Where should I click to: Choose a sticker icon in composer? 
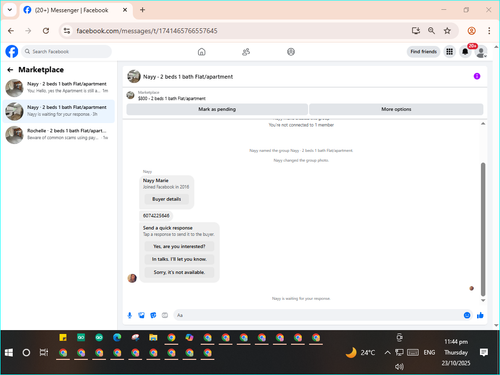point(153,315)
